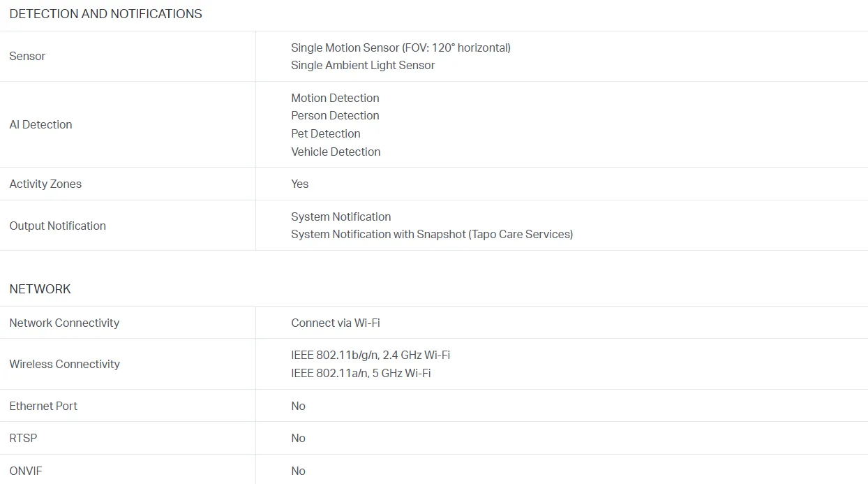Click the Wireless Connectivity row label
This screenshot has width=868, height=484.
point(64,364)
